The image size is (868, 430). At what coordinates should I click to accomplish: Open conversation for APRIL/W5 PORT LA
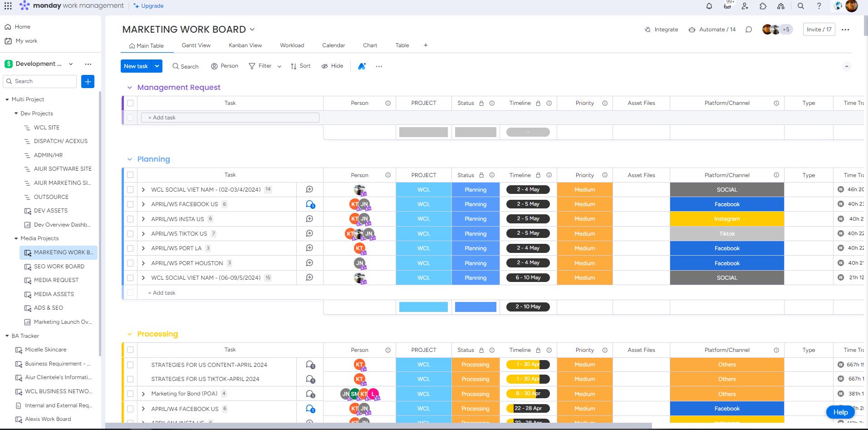[x=309, y=248]
